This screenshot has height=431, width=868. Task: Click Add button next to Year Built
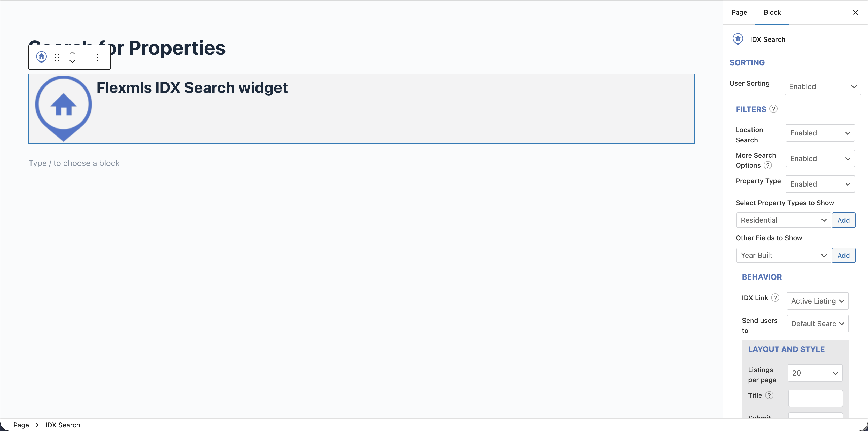point(843,255)
